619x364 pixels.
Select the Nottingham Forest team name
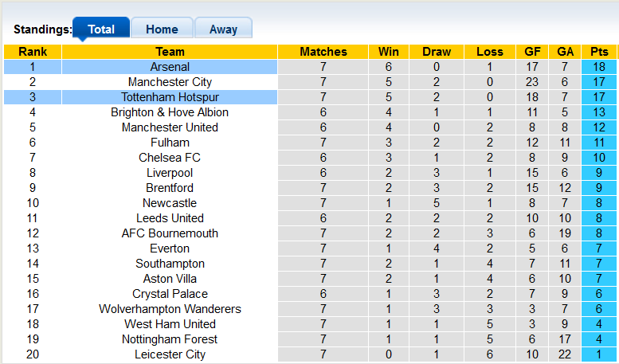pyautogui.click(x=170, y=339)
